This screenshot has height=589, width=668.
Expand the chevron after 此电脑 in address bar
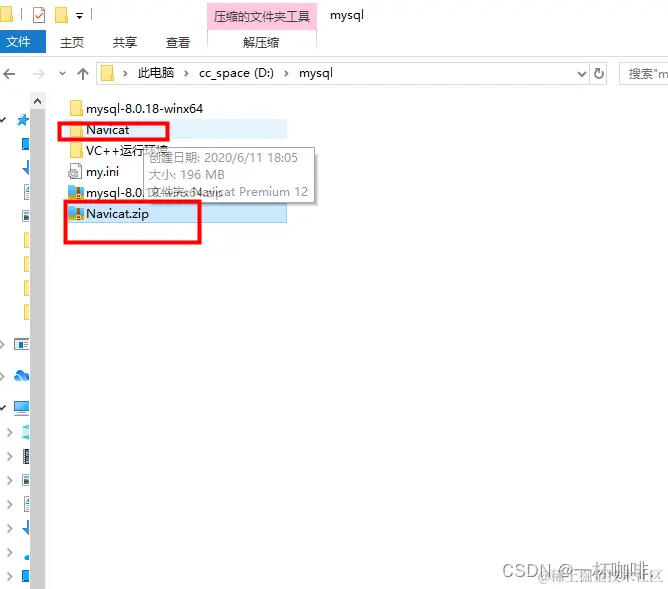(186, 74)
